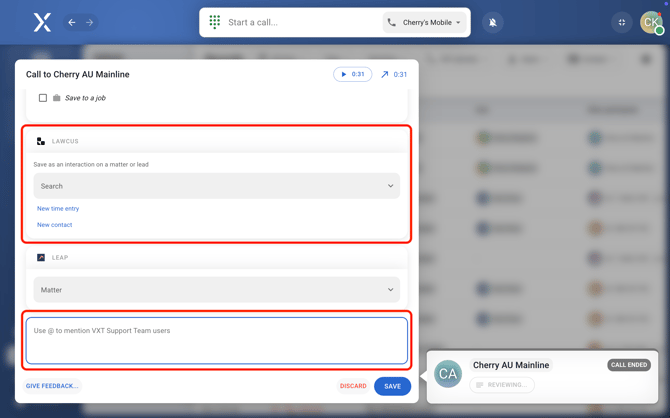Expand the LEAP Matter dropdown
This screenshot has height=418, width=670.
pyautogui.click(x=216, y=290)
